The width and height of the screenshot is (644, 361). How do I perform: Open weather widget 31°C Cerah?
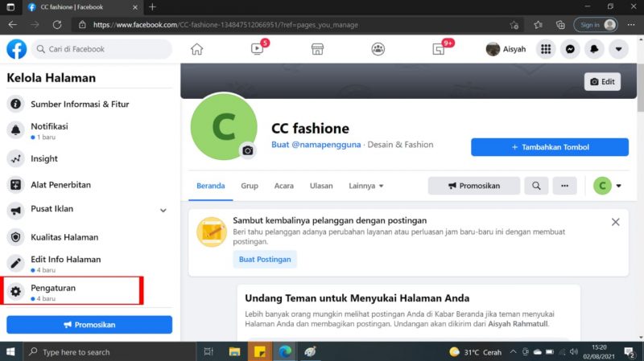click(x=476, y=352)
